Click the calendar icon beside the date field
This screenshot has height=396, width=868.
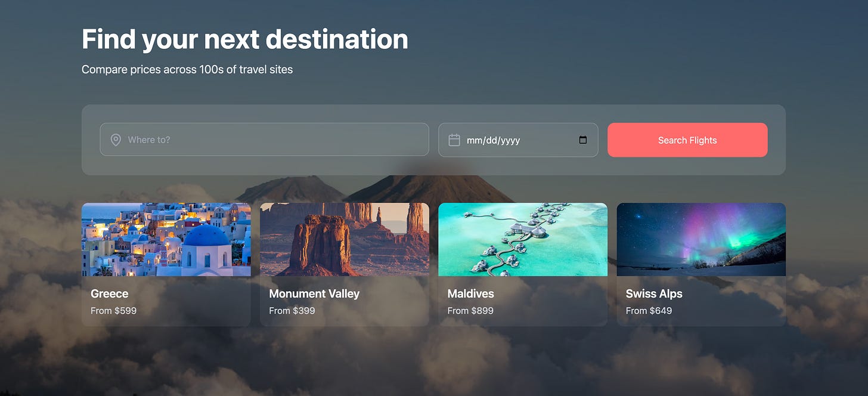(454, 140)
